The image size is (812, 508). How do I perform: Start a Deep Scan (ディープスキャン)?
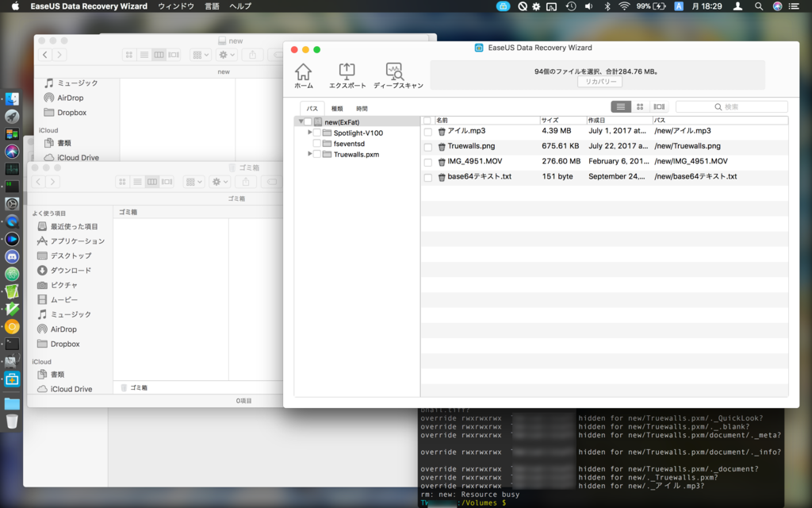click(x=398, y=75)
